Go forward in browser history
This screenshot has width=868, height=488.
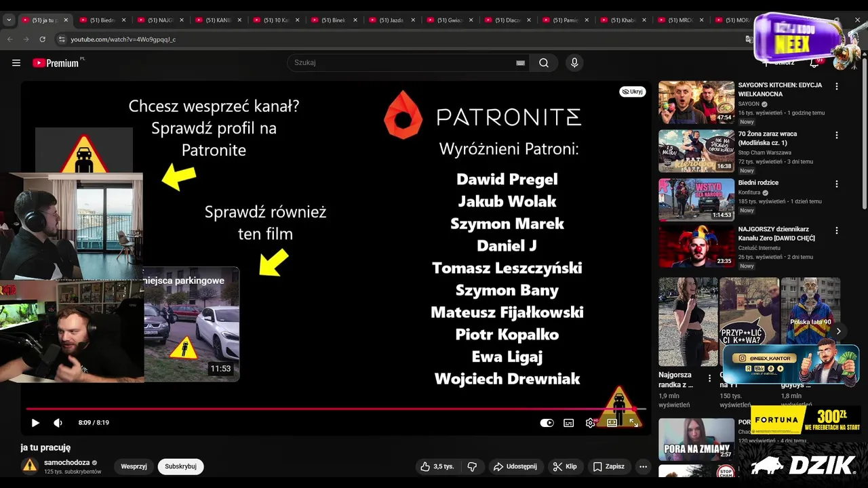(26, 39)
